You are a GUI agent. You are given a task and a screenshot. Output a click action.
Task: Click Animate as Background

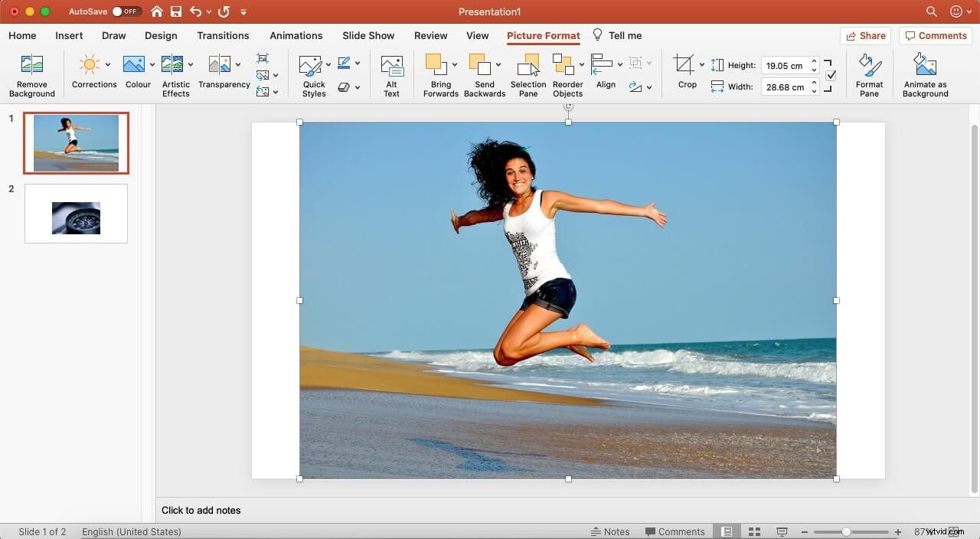[x=925, y=73]
